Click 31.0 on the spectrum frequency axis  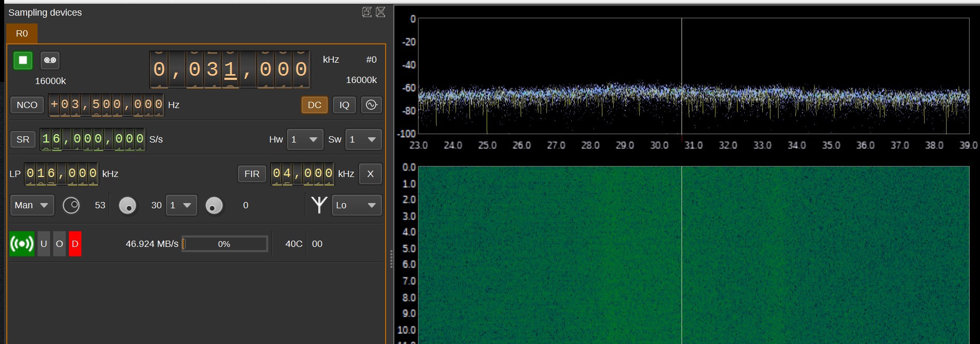coord(694,145)
